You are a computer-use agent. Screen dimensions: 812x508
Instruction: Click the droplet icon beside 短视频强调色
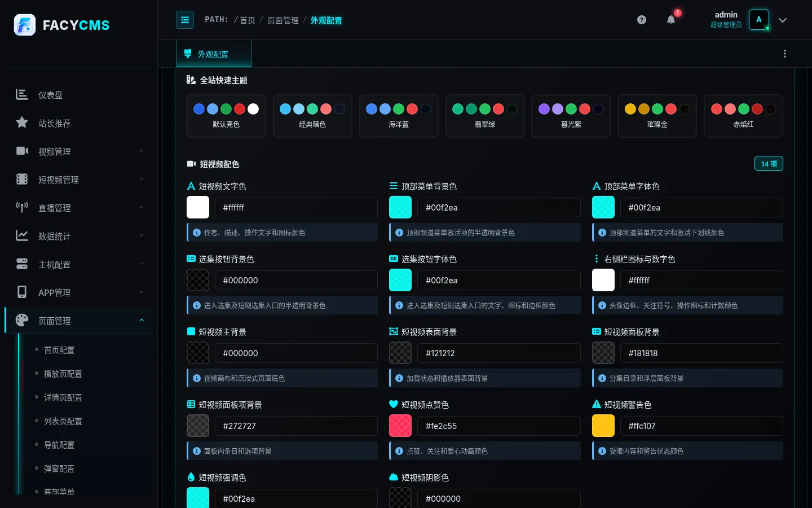191,477
